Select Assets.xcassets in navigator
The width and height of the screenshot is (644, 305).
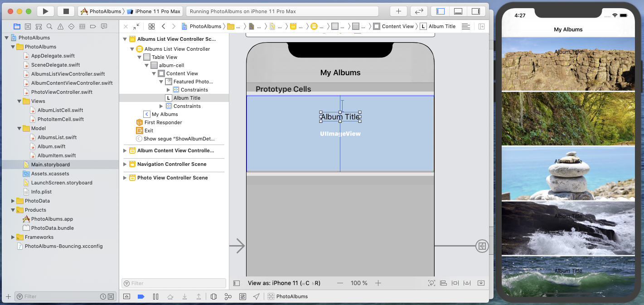(x=50, y=174)
